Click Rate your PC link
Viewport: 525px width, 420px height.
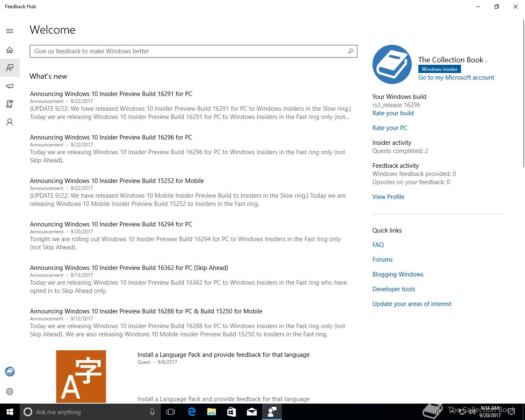point(390,128)
